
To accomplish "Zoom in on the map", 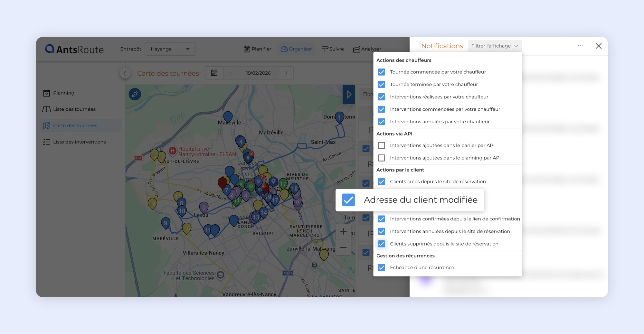I will tap(343, 231).
